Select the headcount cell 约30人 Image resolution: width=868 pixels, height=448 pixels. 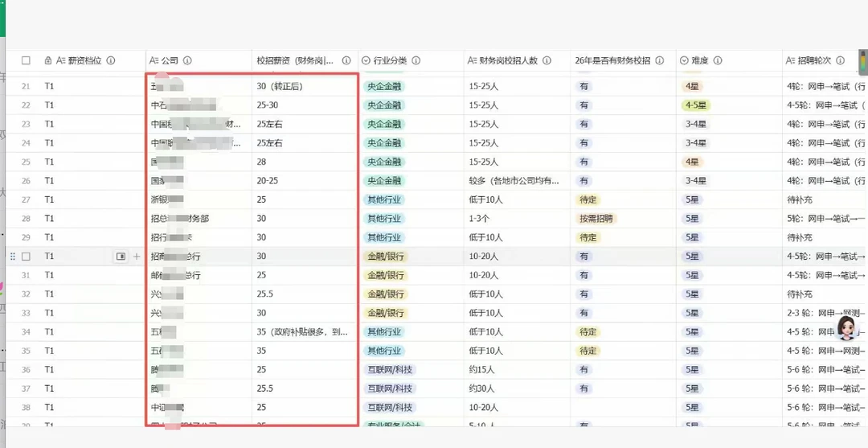coord(517,388)
